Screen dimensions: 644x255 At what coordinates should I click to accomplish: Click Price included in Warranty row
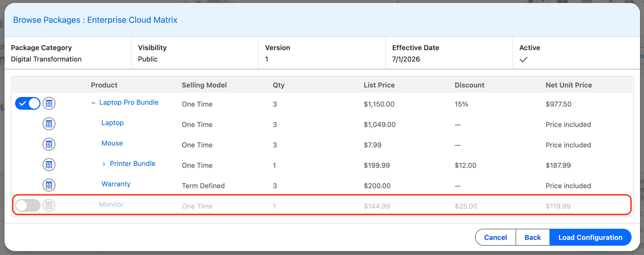coord(568,186)
